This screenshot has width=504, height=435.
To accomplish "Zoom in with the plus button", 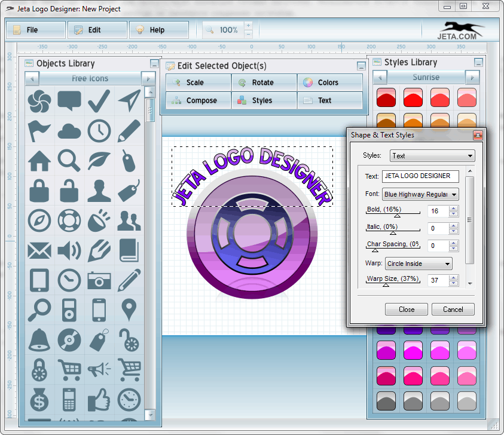I will pyautogui.click(x=249, y=25).
